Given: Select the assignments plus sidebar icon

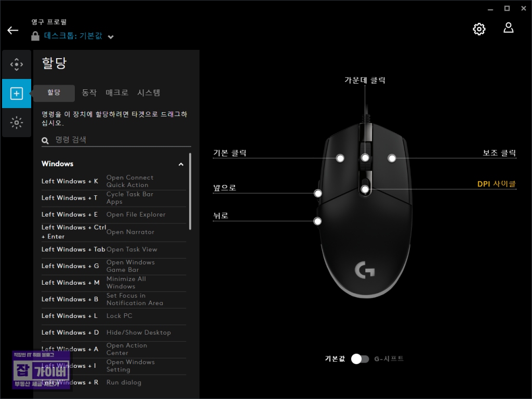Looking at the screenshot, I should click(17, 94).
